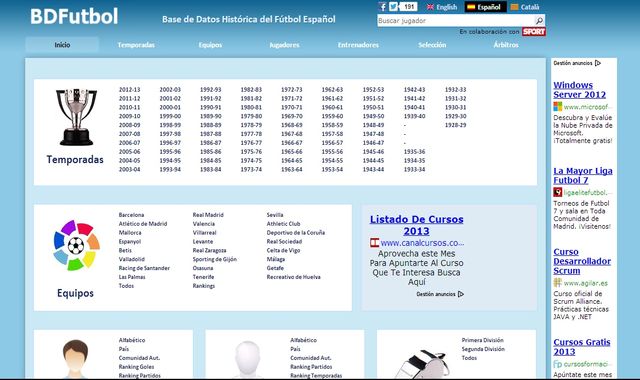Open coaches Ranking Partidos link
The image size is (640, 380).
pos(311,367)
